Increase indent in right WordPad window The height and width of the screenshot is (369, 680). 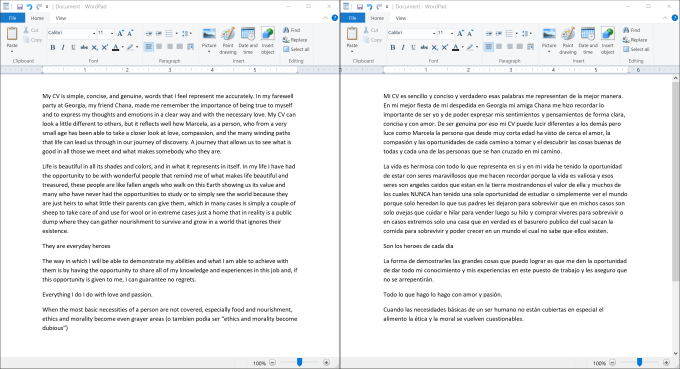point(499,33)
